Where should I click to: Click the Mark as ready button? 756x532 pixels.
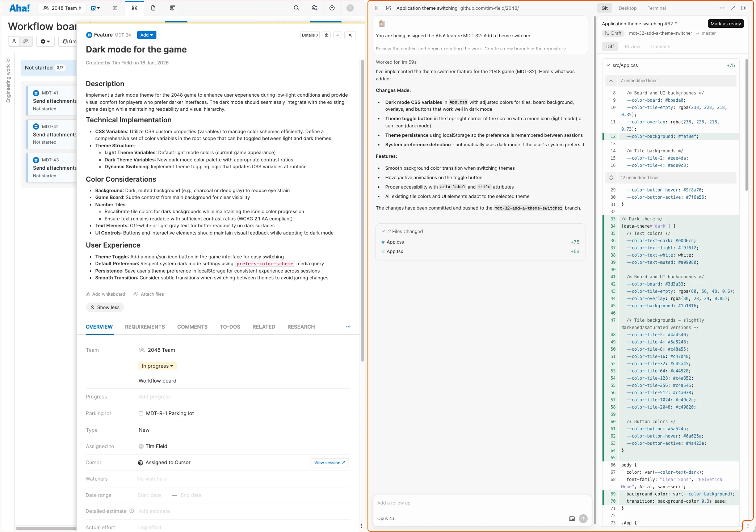coord(725,24)
